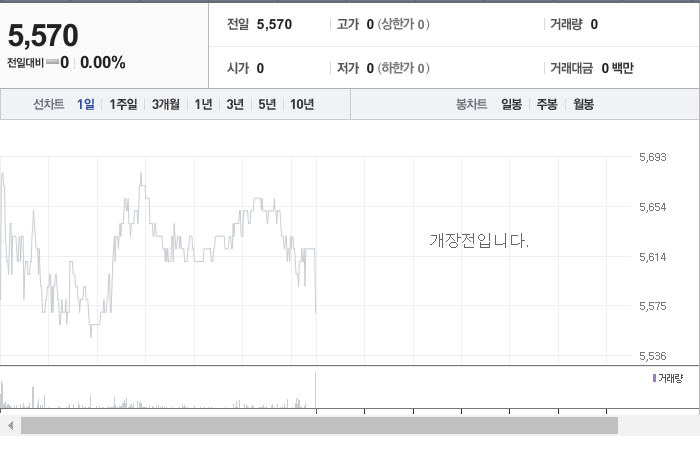Switch to the 주봉 candle chart
The width and height of the screenshot is (700, 450).
pos(547,104)
